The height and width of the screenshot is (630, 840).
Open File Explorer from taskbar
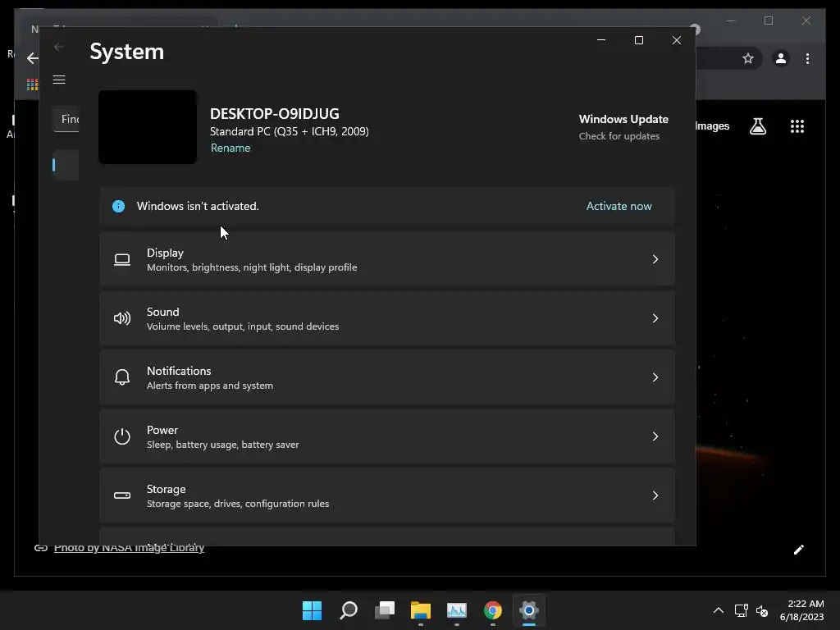click(x=421, y=610)
